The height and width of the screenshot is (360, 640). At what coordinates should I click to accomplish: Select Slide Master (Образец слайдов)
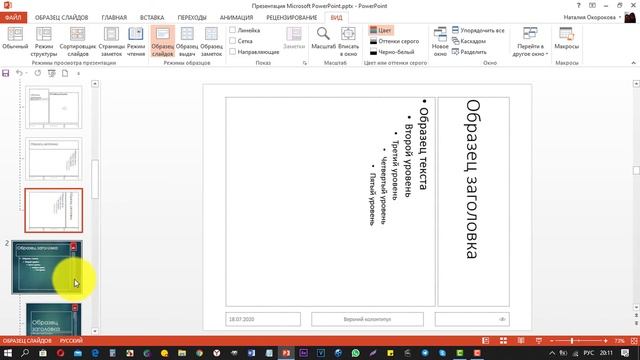click(162, 42)
